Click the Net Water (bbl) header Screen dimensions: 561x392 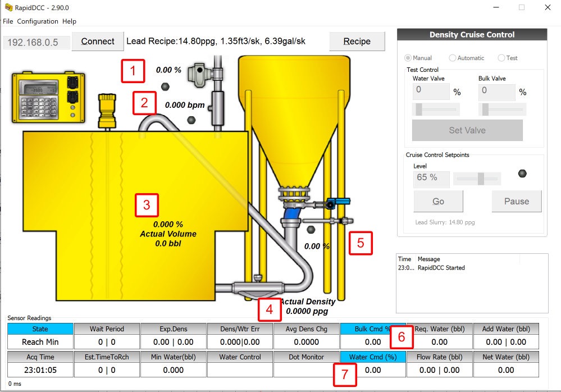(506, 357)
